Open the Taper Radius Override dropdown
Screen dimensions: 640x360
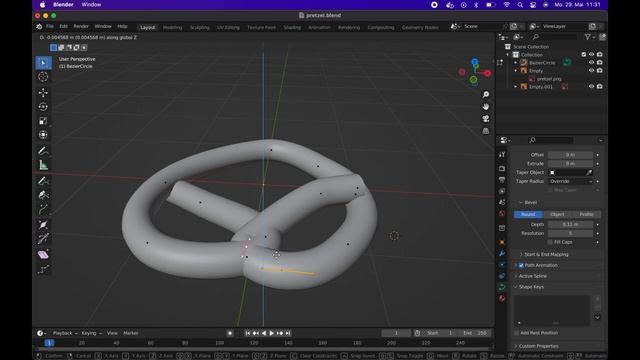pos(571,181)
